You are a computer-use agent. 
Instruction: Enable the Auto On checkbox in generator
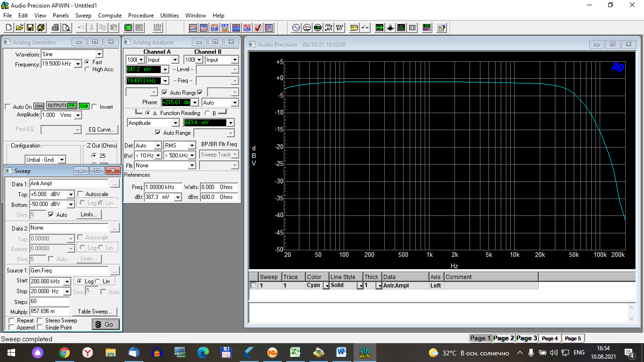[8, 107]
